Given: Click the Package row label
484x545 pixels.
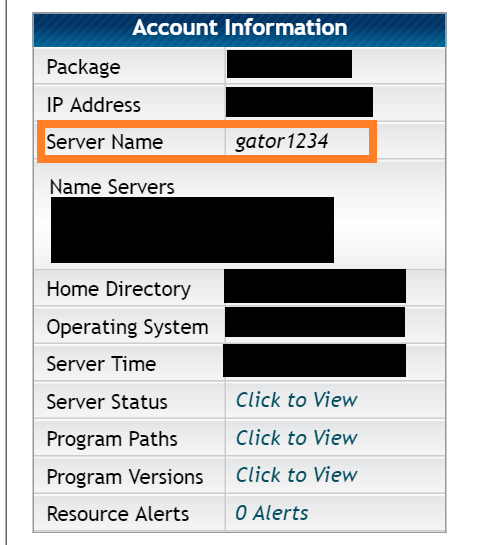Looking at the screenshot, I should point(83,67).
